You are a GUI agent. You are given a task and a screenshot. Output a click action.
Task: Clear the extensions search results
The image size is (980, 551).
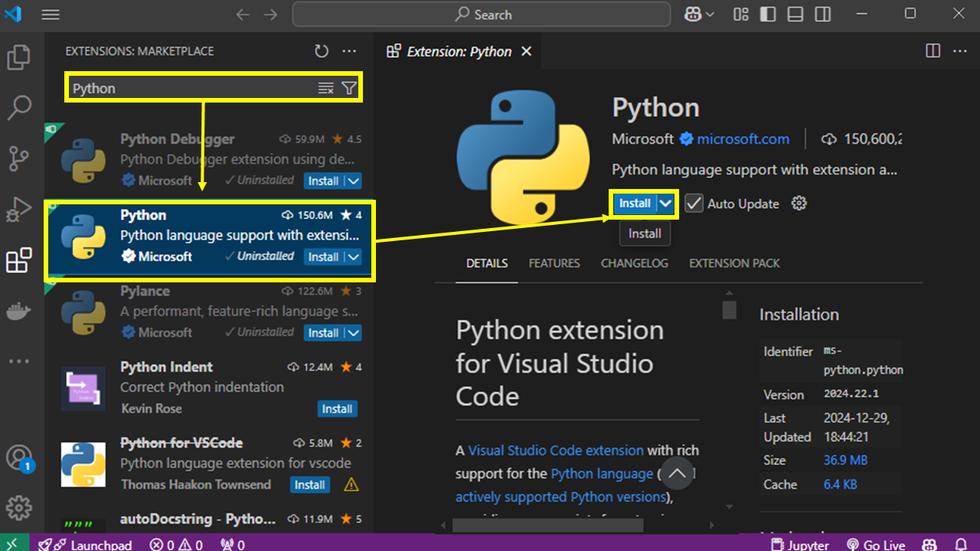[x=326, y=89]
